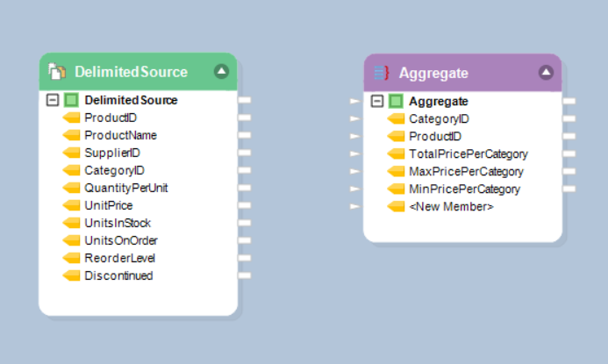Viewport: 608px width, 364px height.
Task: Collapse the DelimitedSource tree node
Action: [53, 100]
